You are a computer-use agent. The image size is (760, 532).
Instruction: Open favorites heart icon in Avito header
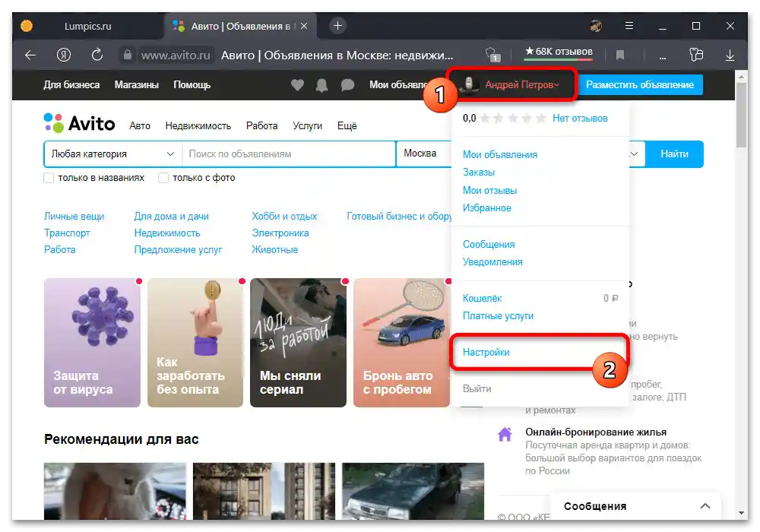pos(297,85)
